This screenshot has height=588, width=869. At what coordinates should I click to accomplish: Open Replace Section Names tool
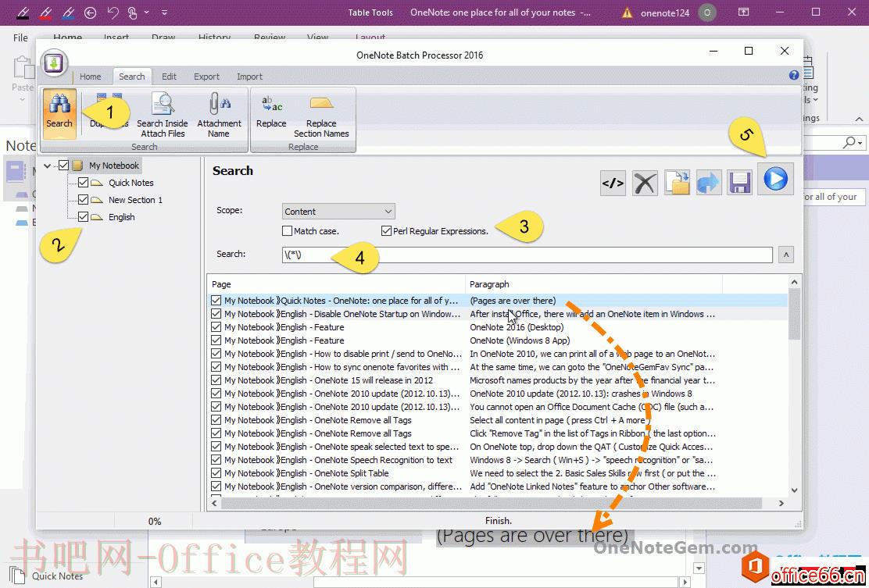click(x=321, y=115)
